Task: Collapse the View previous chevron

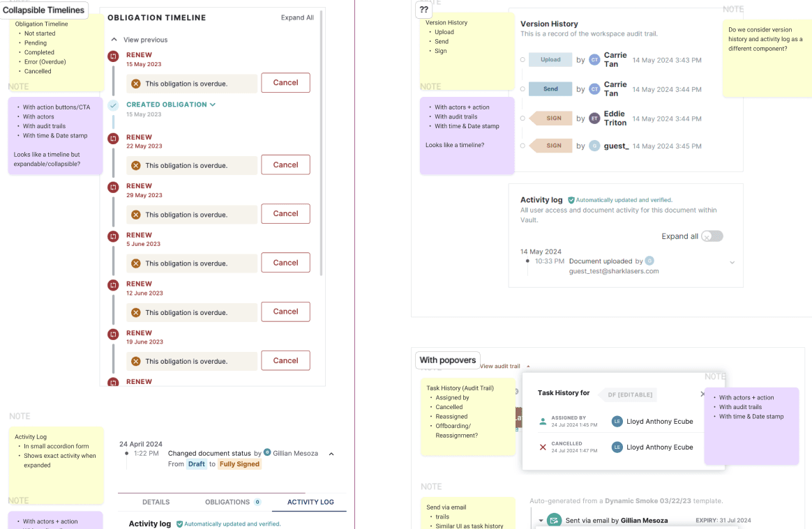Action: tap(114, 39)
